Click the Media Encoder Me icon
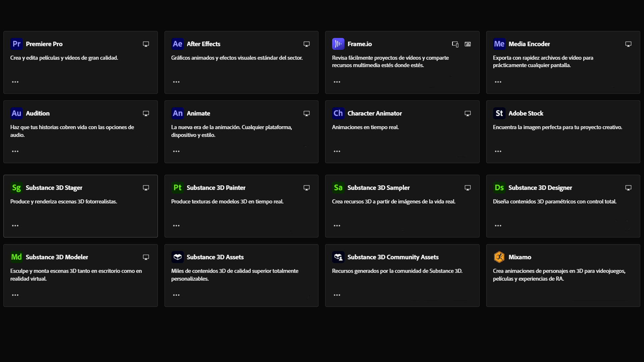This screenshot has height=362, width=644. pyautogui.click(x=499, y=44)
